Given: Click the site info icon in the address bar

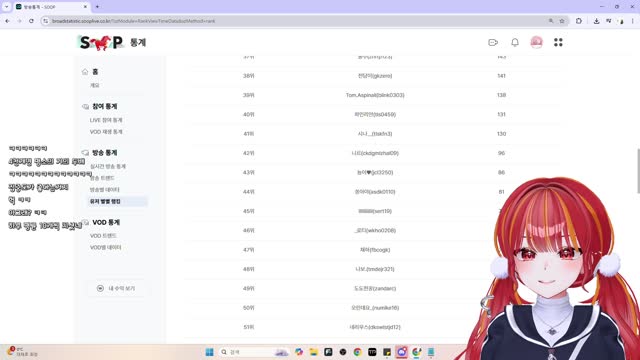Looking at the screenshot, I should (x=46, y=21).
